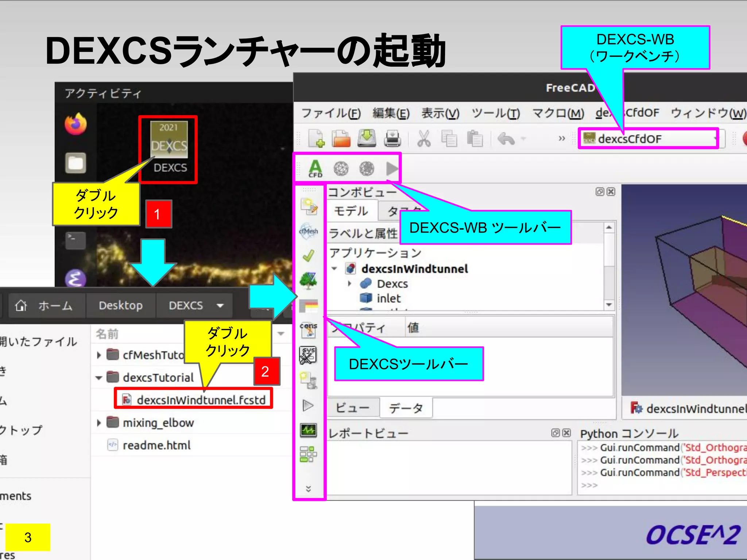Expand the mixing_elbow folder
The image size is (747, 560).
(x=99, y=423)
